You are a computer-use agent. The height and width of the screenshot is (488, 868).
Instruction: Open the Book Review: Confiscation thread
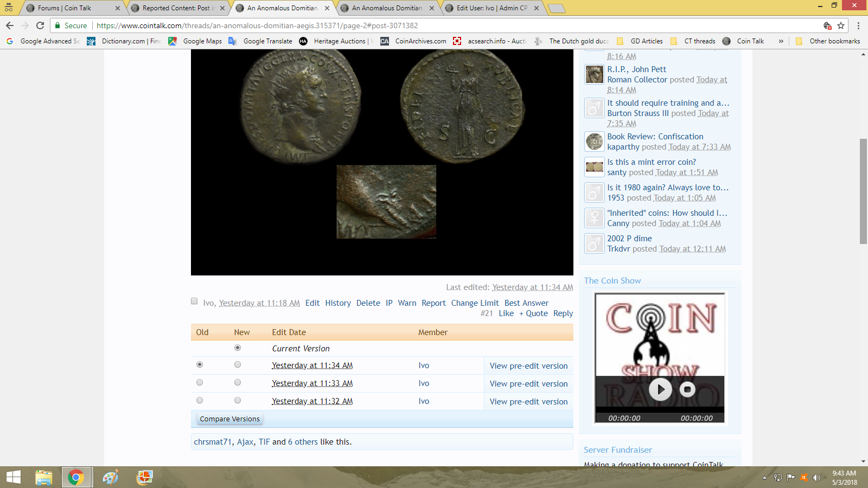(x=655, y=137)
